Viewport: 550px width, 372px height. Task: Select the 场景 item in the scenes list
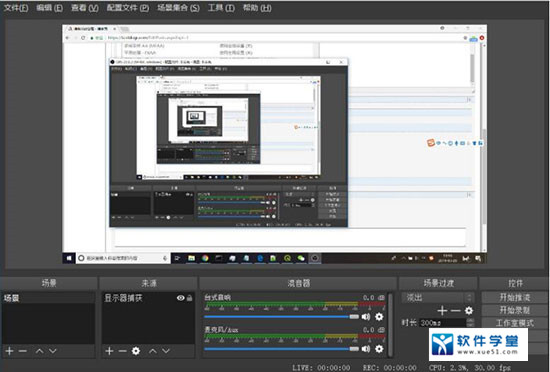(48, 298)
